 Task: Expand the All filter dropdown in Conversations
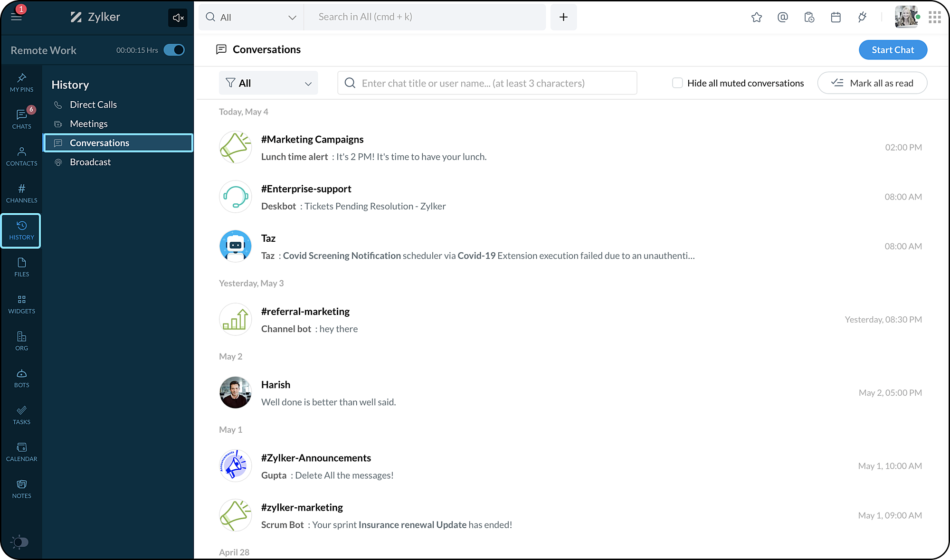tap(268, 83)
